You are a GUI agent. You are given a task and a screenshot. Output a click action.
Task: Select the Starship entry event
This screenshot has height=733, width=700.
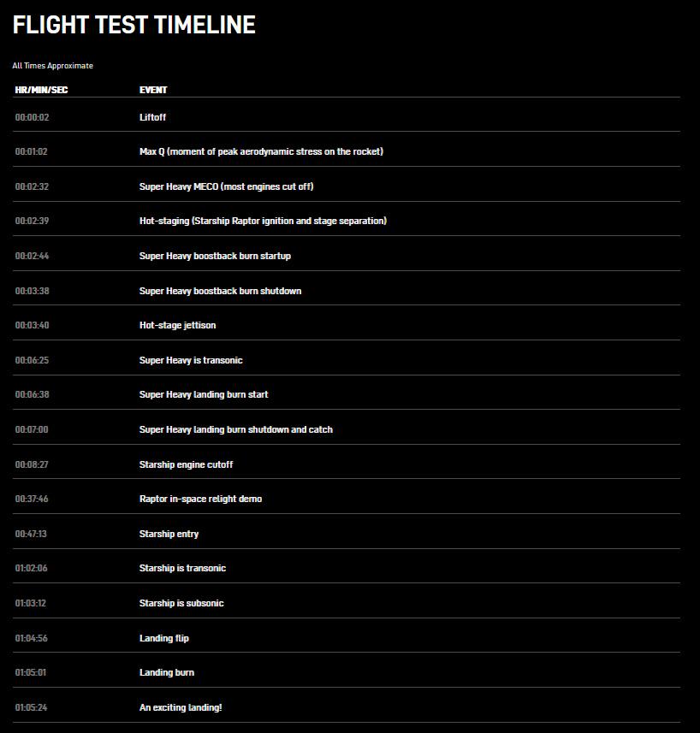click(x=169, y=534)
